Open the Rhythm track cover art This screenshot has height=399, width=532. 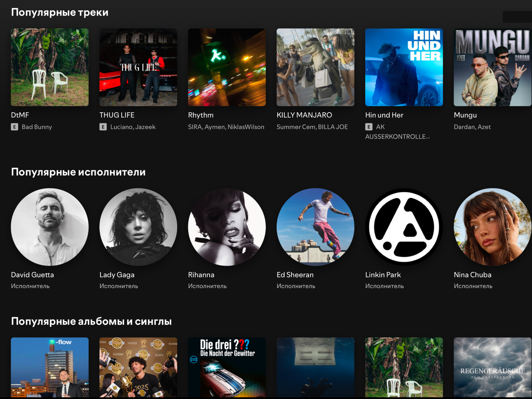click(x=227, y=67)
